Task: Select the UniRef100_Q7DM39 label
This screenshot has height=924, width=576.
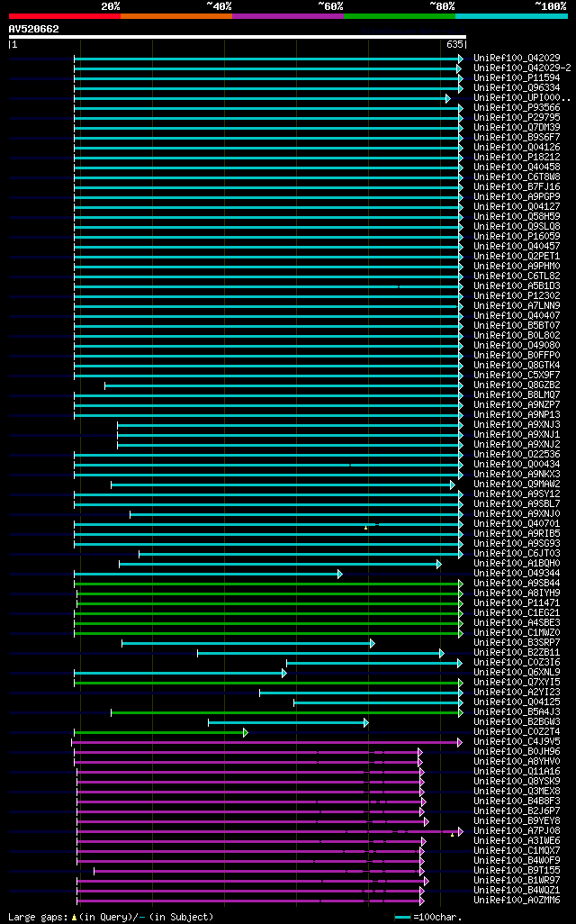Action: pos(517,127)
